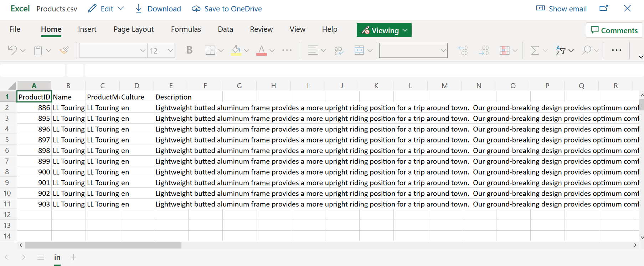Click the AutoSum sigma icon
Viewport: 644px width, 266px height.
(535, 50)
